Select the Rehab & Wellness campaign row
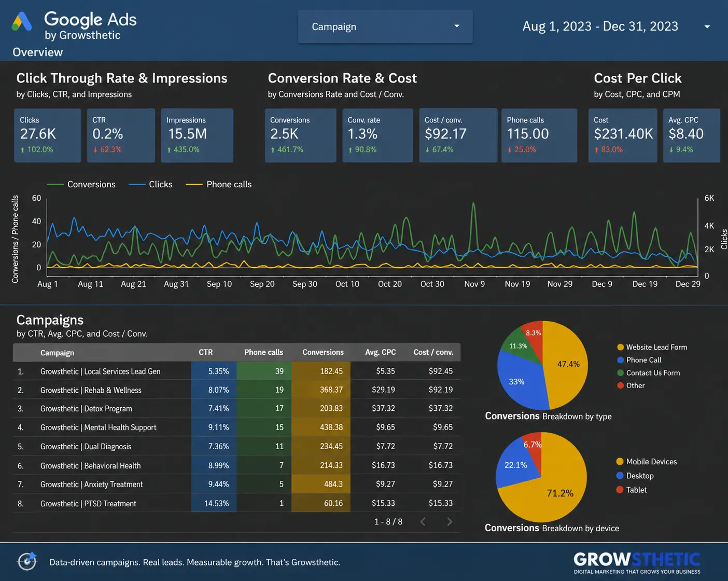This screenshot has width=728, height=581. click(236, 390)
